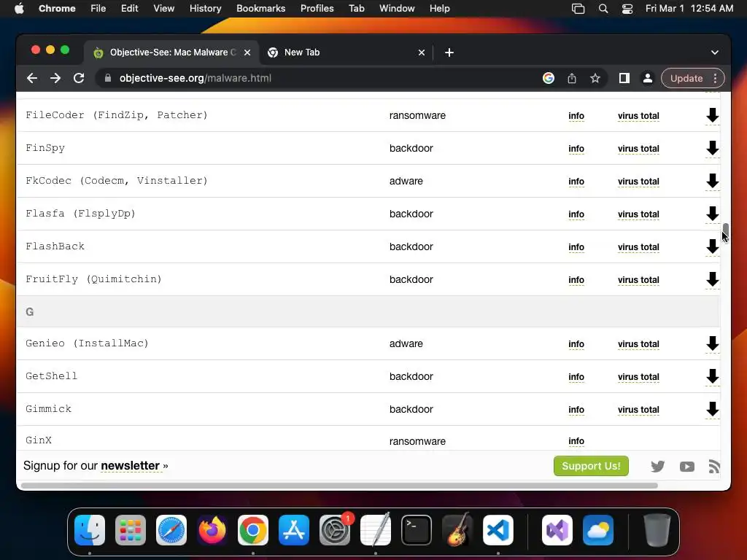Download the Gimmick sample arrow
This screenshot has width=747, height=560.
point(712,409)
